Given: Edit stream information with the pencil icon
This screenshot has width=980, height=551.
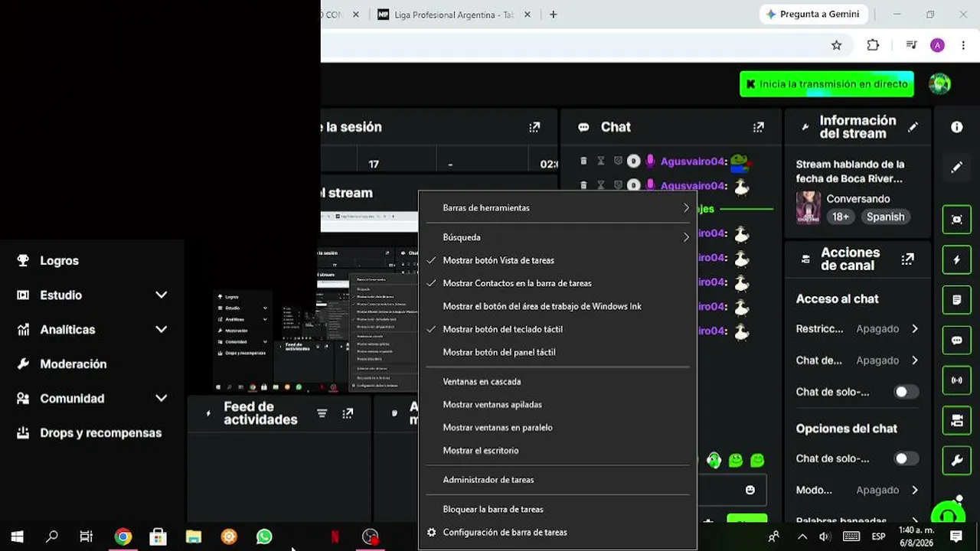Looking at the screenshot, I should (913, 127).
